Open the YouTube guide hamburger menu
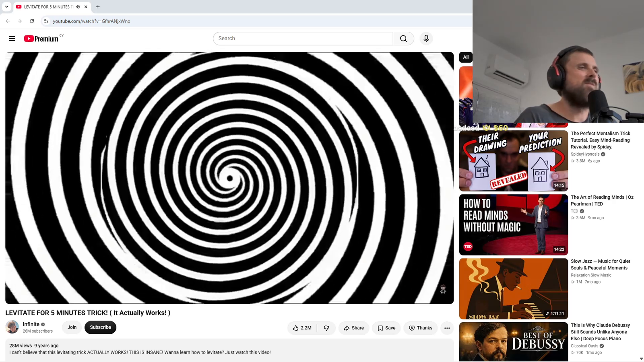644x362 pixels. coord(12,39)
